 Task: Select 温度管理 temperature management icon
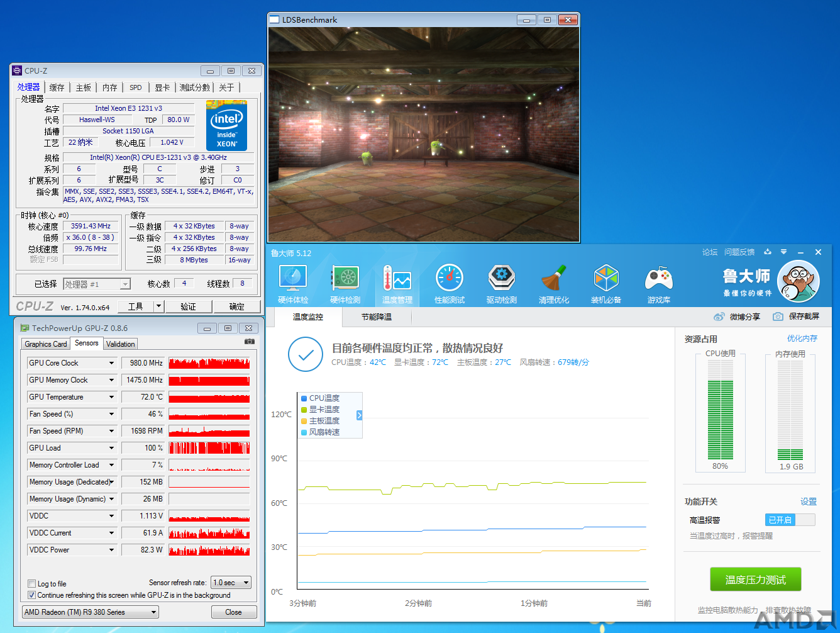tap(397, 284)
